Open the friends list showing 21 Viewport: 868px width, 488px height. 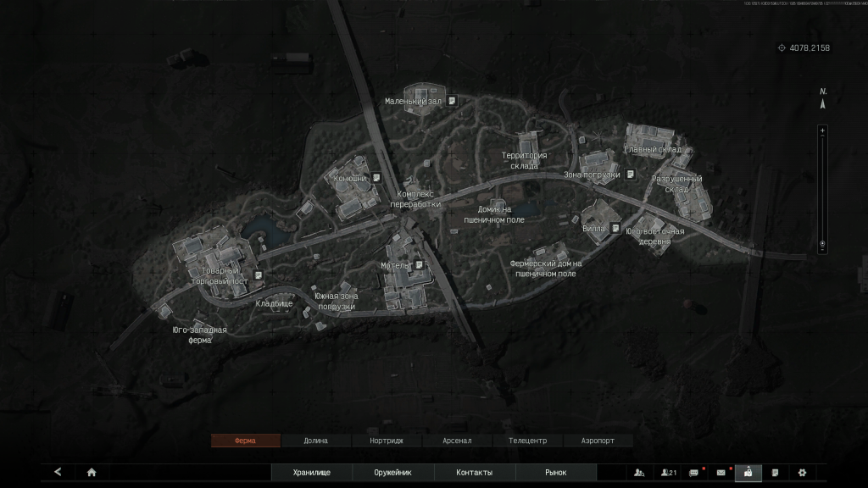click(670, 472)
